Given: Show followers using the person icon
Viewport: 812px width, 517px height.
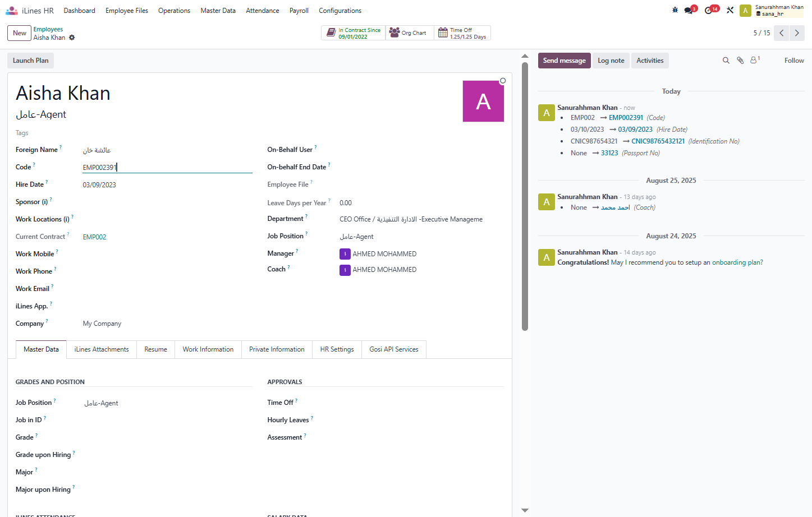Looking at the screenshot, I should coord(755,60).
